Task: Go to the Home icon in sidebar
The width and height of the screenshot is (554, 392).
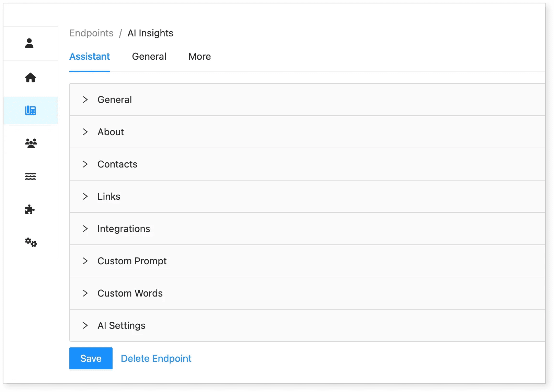Action: pos(30,78)
